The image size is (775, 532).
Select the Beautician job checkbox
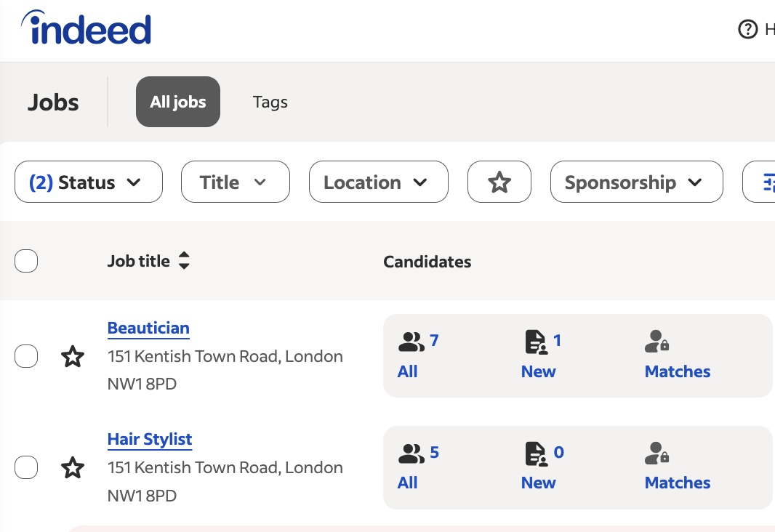26,356
